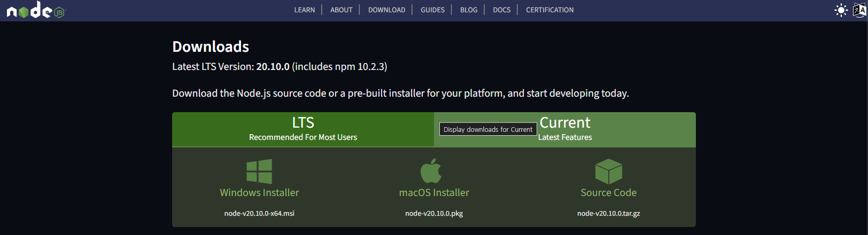Open the language translation icon

[859, 10]
